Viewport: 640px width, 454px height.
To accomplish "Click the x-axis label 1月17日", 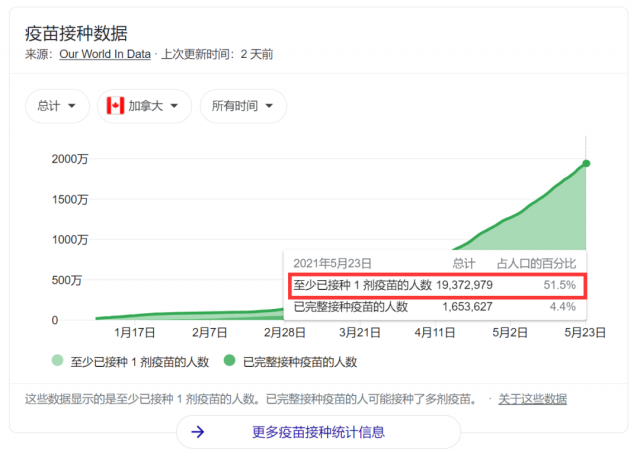I will [x=134, y=332].
